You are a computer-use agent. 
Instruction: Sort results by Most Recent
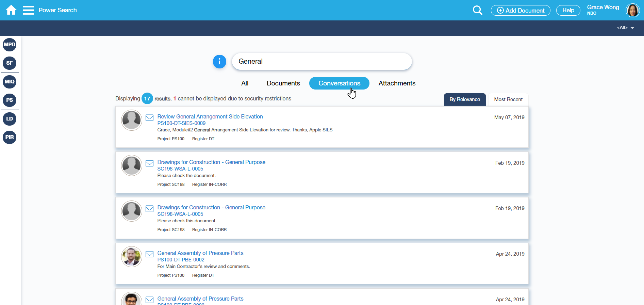pos(508,99)
